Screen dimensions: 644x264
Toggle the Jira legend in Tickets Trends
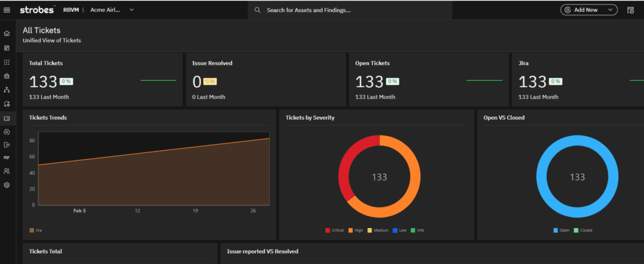click(36, 231)
